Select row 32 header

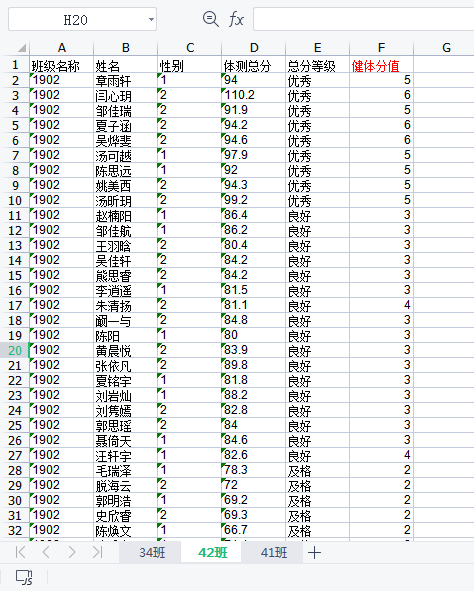click(x=15, y=531)
